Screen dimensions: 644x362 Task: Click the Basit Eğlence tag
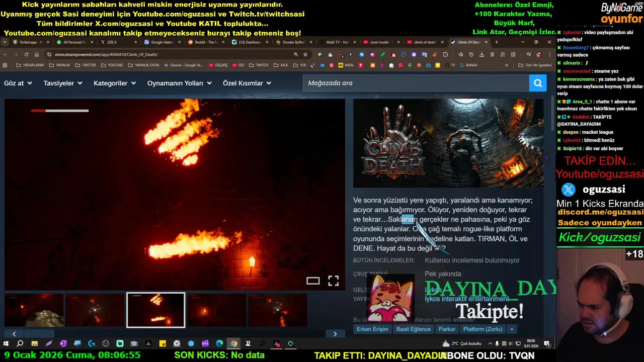(x=414, y=329)
